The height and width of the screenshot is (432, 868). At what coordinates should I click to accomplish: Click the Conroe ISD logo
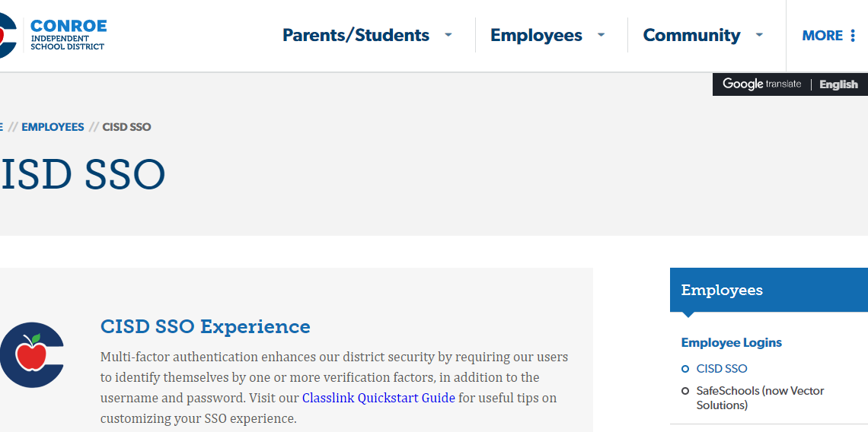[53, 35]
